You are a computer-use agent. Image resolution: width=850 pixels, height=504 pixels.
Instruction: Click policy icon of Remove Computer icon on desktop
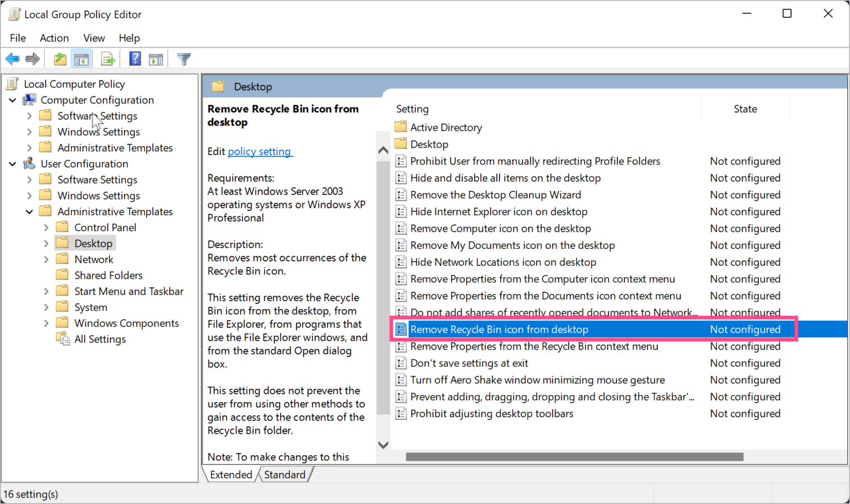click(x=401, y=228)
